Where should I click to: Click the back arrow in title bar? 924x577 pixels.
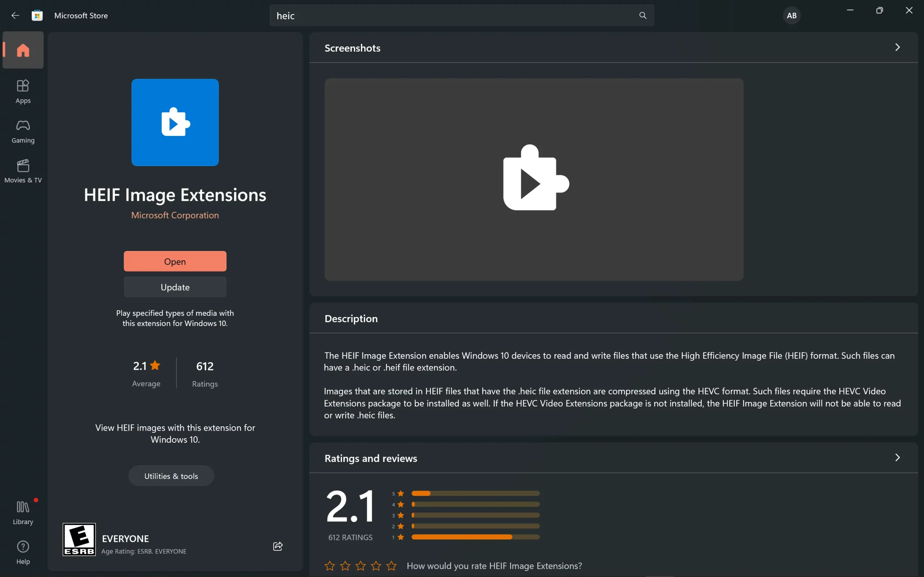(15, 16)
